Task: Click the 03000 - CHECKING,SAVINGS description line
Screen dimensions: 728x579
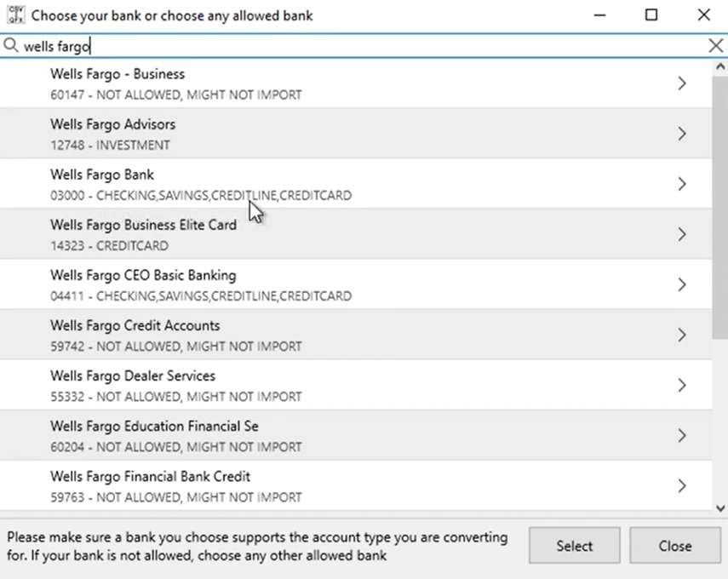Action: point(201,196)
